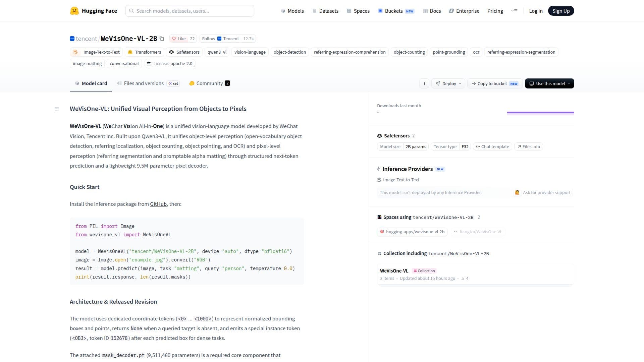This screenshot has width=644, height=362.
Task: Select the object-detection tag
Action: (x=290, y=52)
